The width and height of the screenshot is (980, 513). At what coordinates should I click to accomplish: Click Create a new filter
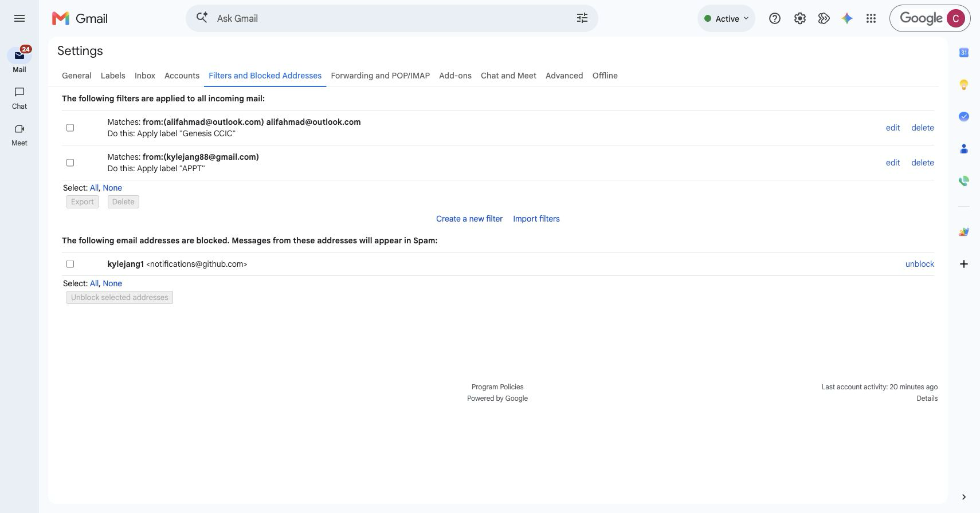(x=469, y=219)
